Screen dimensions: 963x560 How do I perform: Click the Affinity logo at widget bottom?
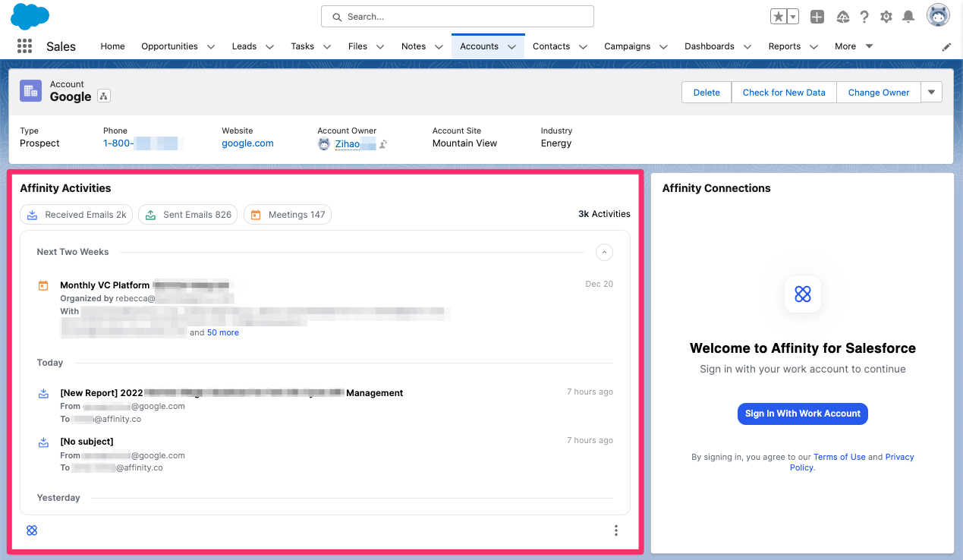pyautogui.click(x=32, y=530)
